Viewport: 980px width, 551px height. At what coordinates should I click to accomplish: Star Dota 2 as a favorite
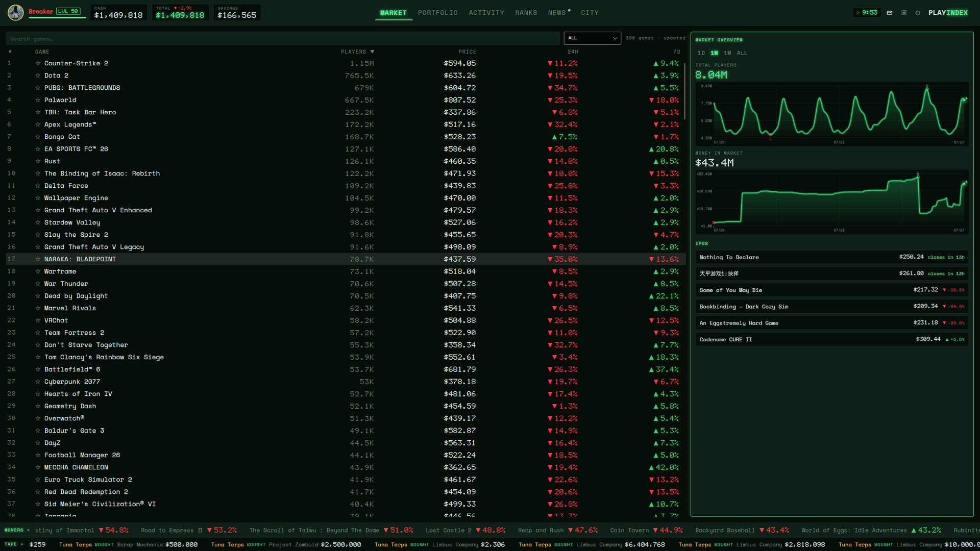[x=38, y=76]
